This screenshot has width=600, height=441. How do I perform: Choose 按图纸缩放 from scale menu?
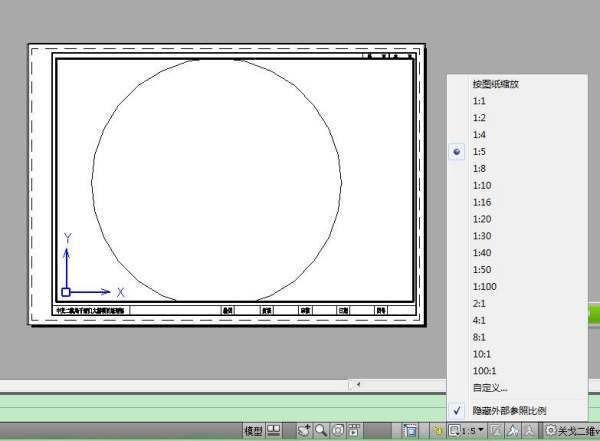click(x=517, y=84)
